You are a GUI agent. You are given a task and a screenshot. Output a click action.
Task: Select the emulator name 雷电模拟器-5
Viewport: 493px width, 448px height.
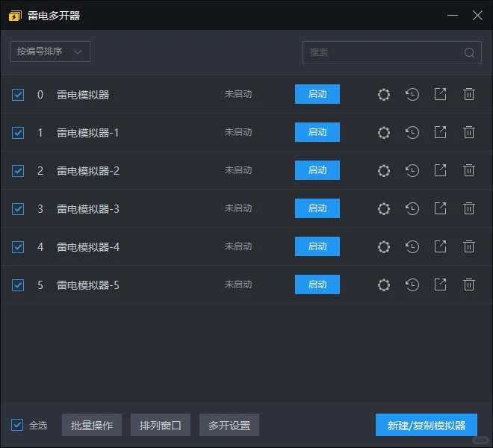pyautogui.click(x=88, y=285)
